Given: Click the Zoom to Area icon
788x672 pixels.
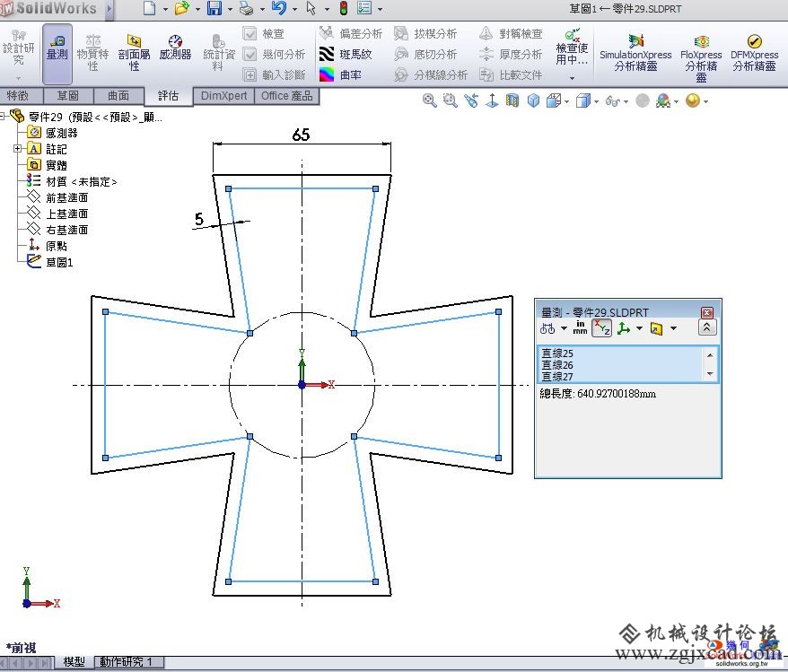Looking at the screenshot, I should [x=451, y=101].
